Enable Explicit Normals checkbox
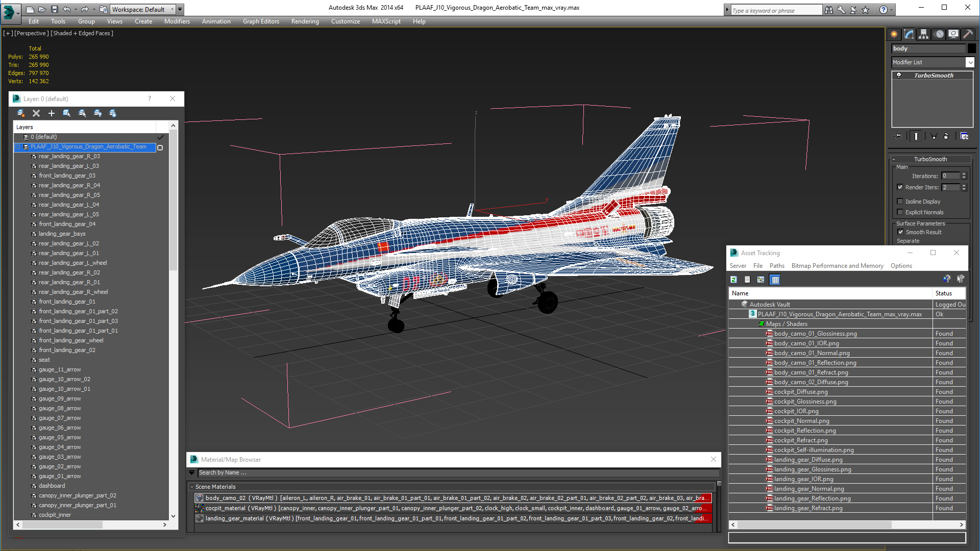The image size is (980, 551). tap(900, 212)
